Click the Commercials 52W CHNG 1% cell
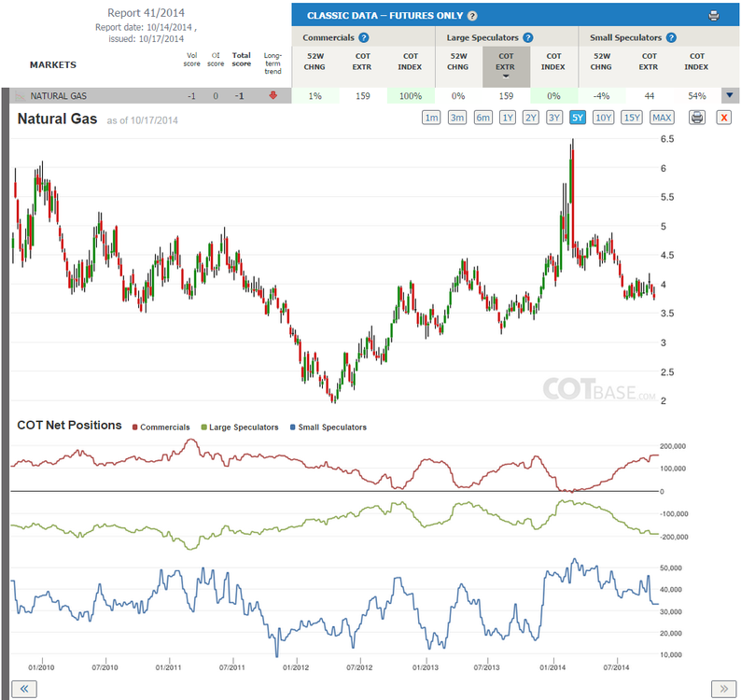Viewport: 741px width, 700px height. (x=315, y=96)
